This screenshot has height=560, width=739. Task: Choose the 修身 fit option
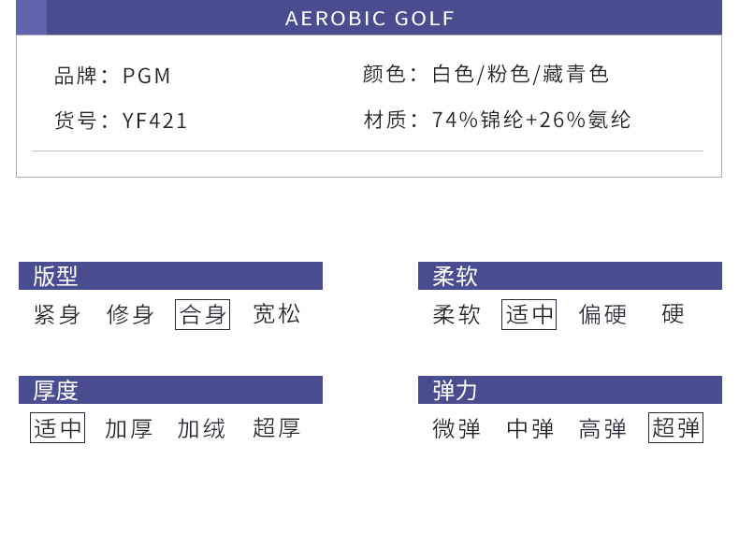point(130,314)
